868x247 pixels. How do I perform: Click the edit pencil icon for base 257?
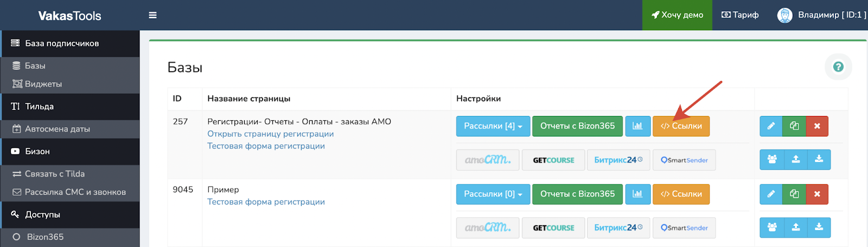coord(771,126)
